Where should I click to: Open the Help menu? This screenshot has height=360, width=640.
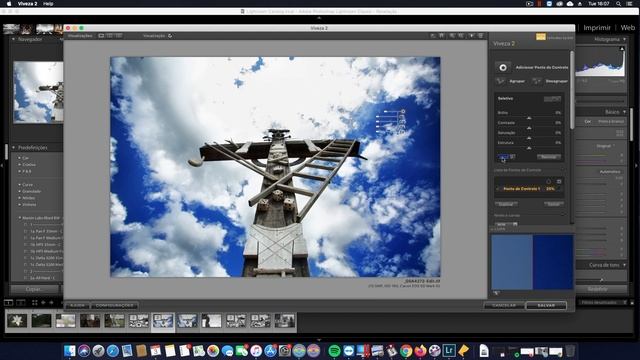(48, 4)
